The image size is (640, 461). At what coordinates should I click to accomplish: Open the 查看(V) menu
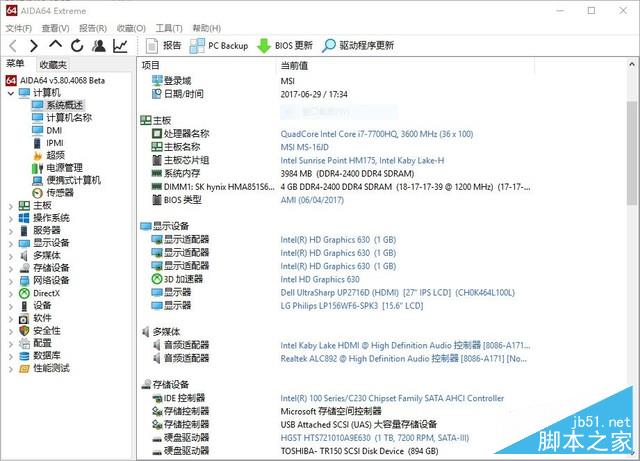click(x=56, y=28)
